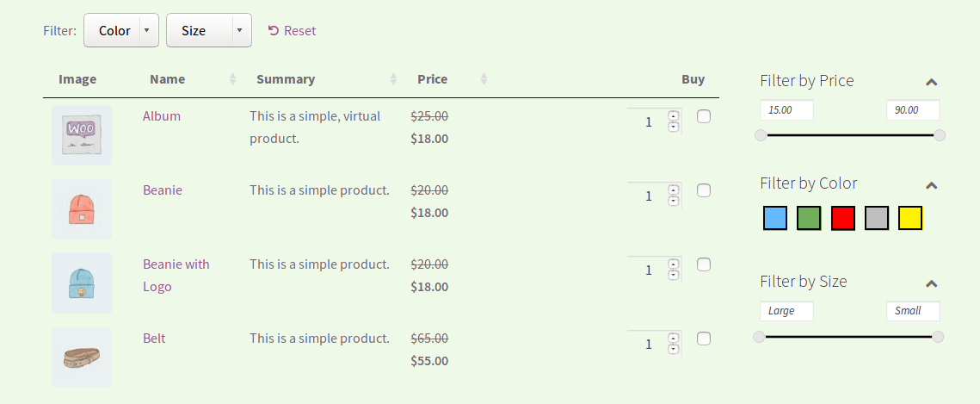Tick the Buy checkbox for Album
The width and height of the screenshot is (980, 404).
[x=704, y=116]
